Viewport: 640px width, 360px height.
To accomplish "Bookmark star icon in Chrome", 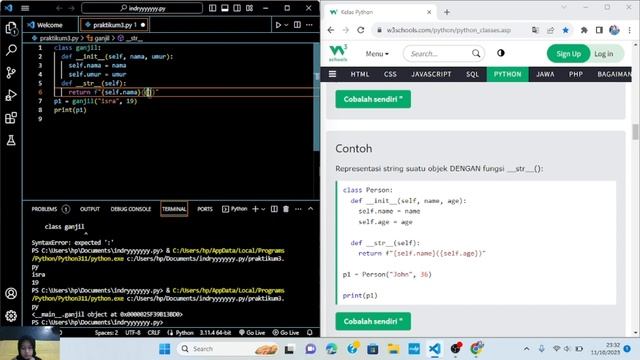I will coord(565,30).
